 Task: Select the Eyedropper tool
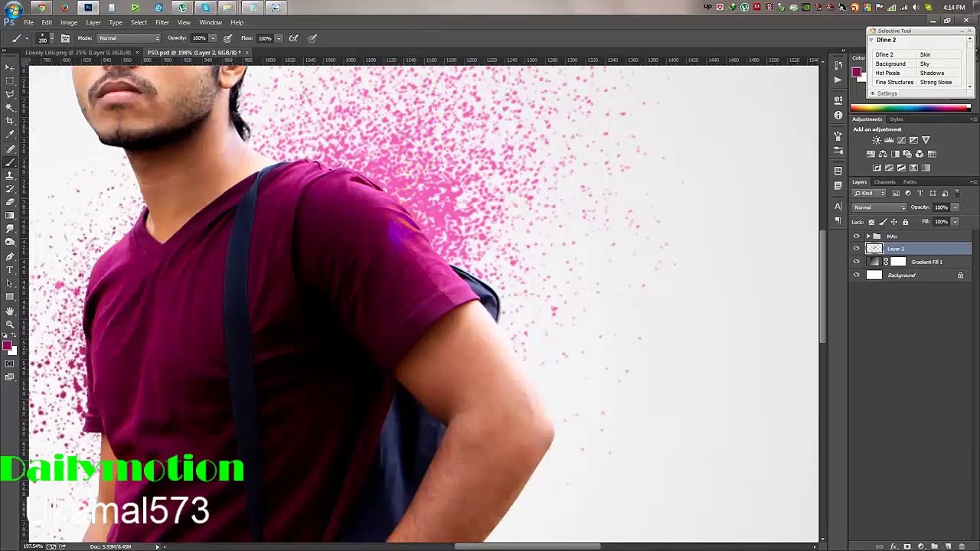click(x=10, y=135)
